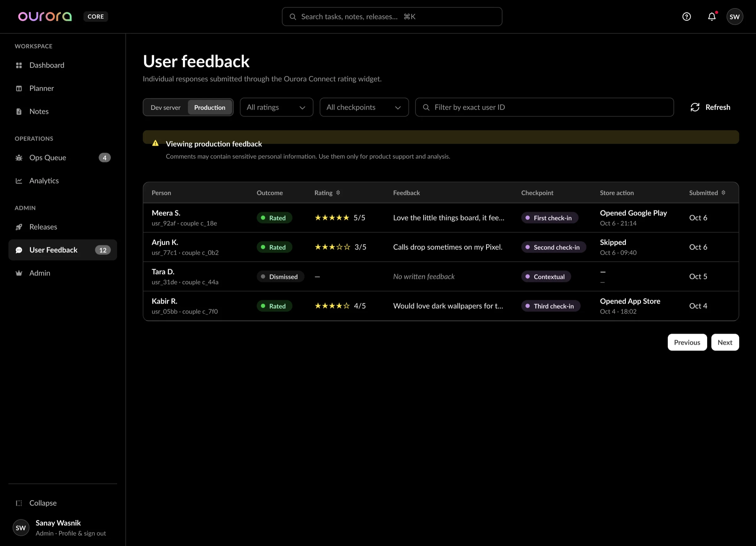
Task: Click the global search magnifier icon
Action: pos(293,17)
